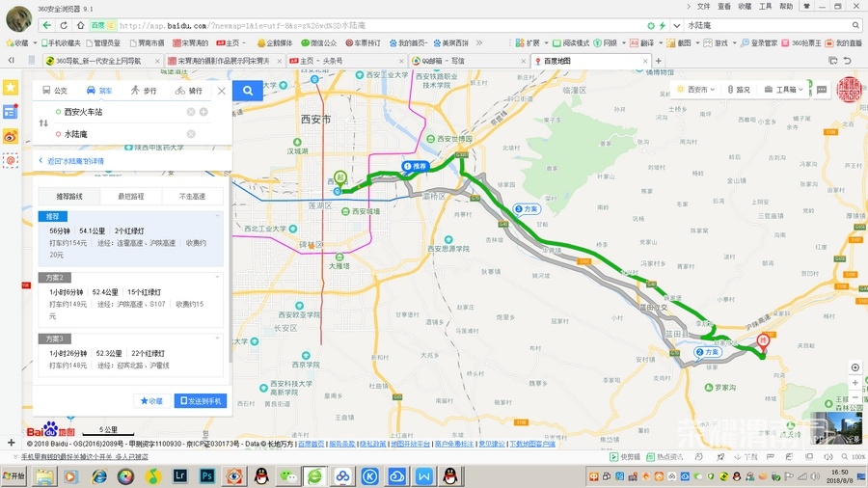Viewport: 868px width, 488px height.
Task: Click the browser search box containing 水陆庵
Action: 768,25
